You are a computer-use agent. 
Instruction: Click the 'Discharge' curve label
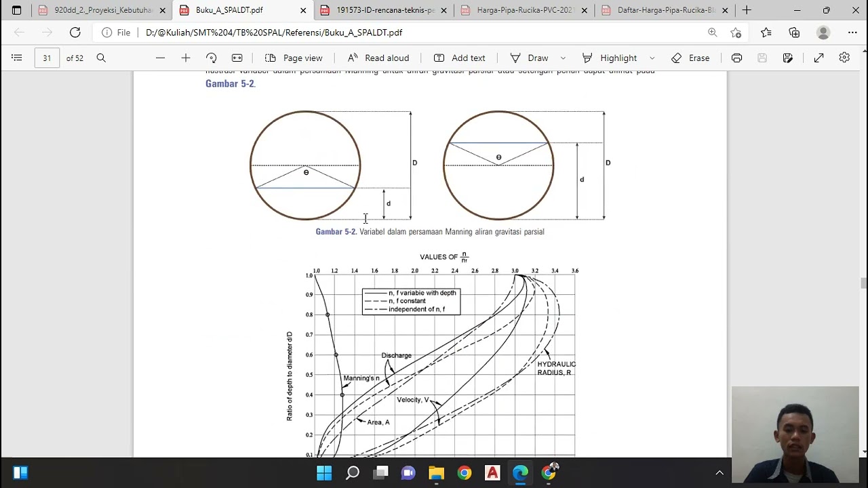point(396,355)
